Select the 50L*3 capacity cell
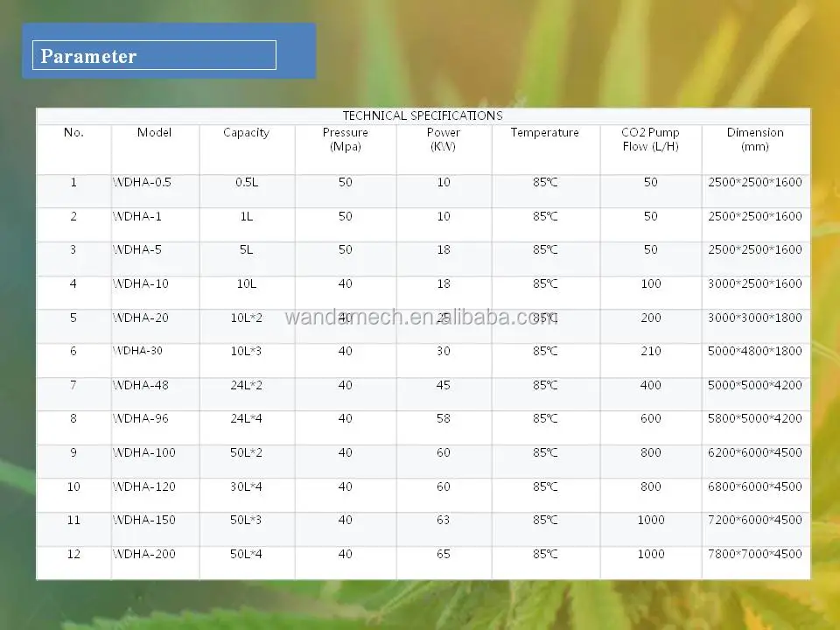This screenshot has height=630, width=840. click(x=246, y=520)
